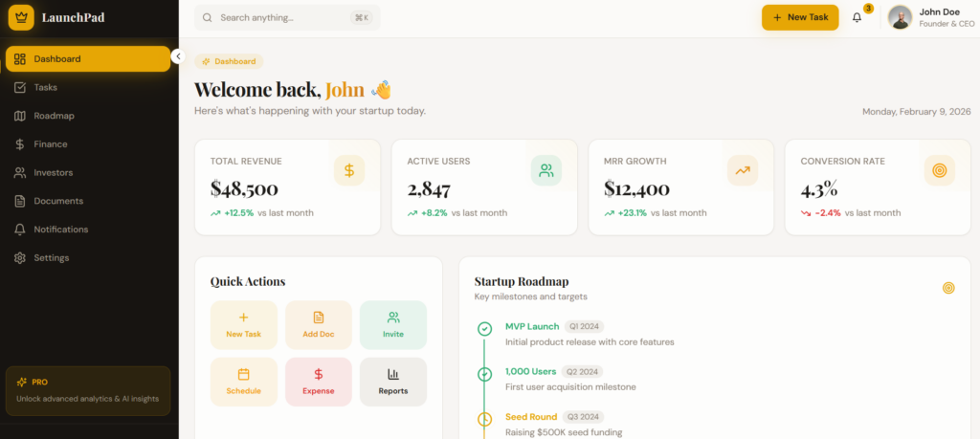Click the MVP Launch checkmark marker
The height and width of the screenshot is (439, 980).
(x=484, y=328)
